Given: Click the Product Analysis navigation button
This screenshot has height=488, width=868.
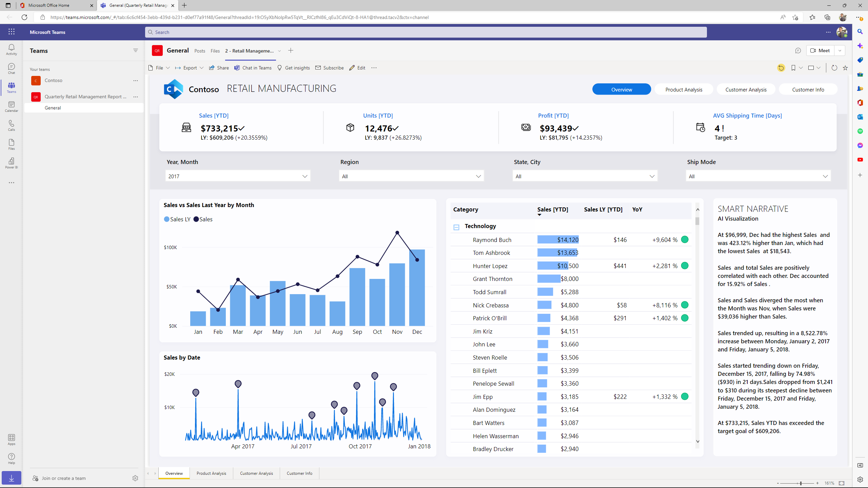Looking at the screenshot, I should [x=684, y=89].
